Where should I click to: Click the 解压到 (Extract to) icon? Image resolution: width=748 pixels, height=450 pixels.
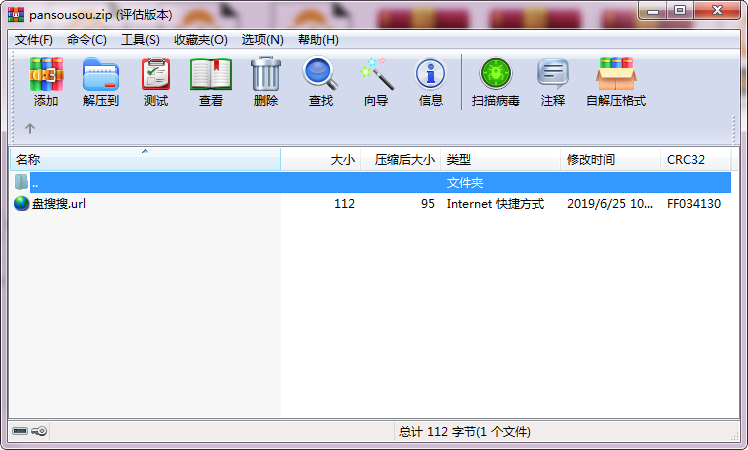click(x=101, y=74)
